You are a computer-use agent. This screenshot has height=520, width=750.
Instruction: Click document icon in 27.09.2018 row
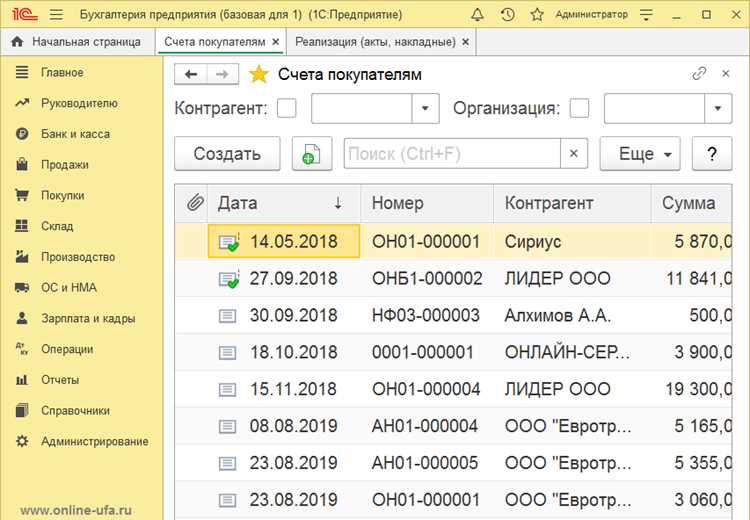(229, 278)
